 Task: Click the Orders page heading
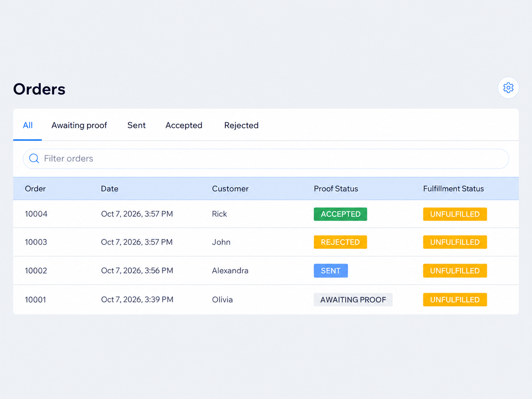pos(39,89)
